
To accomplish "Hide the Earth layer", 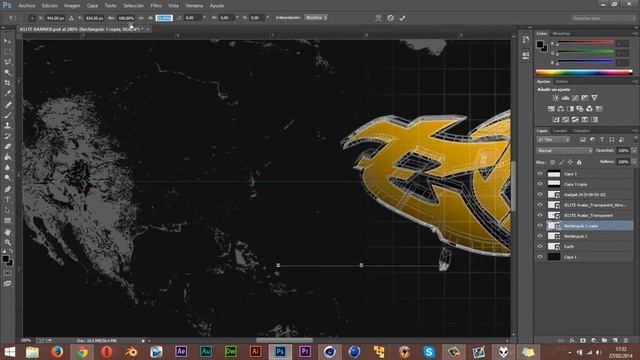I will tap(540, 247).
